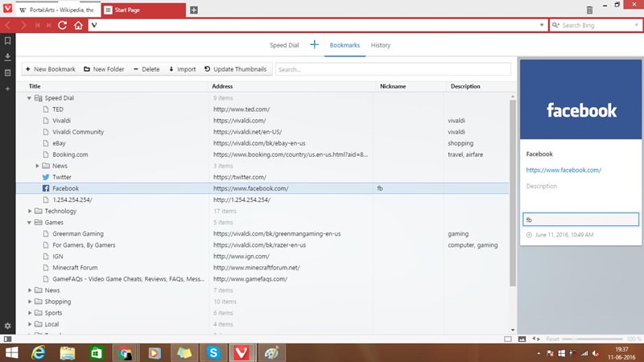
Task: Open the Vivaldi main menu icon
Action: 7,8
